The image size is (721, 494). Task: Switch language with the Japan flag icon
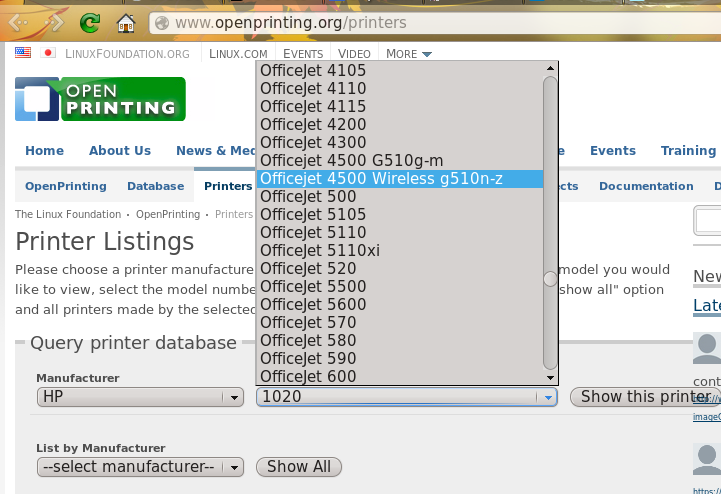pyautogui.click(x=48, y=52)
